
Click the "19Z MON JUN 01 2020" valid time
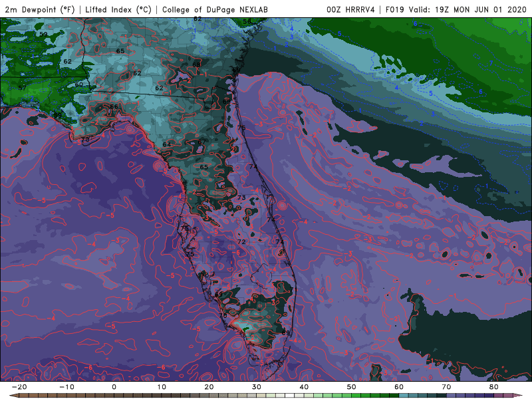[x=481, y=10]
